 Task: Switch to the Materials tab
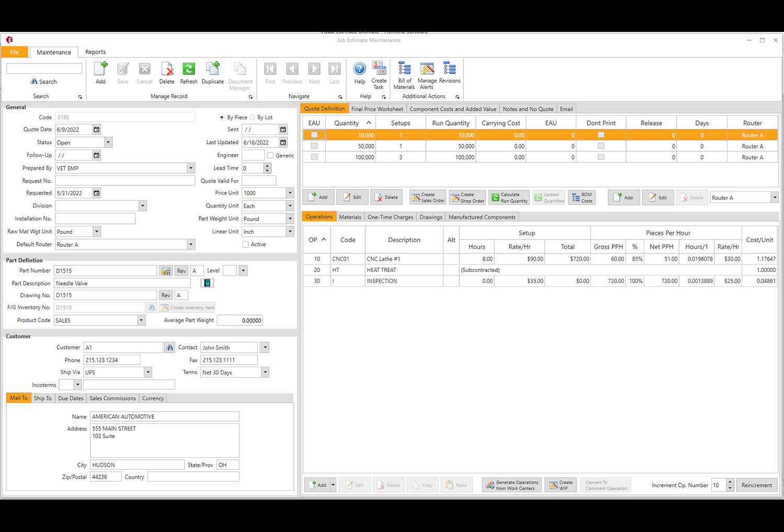pos(350,217)
